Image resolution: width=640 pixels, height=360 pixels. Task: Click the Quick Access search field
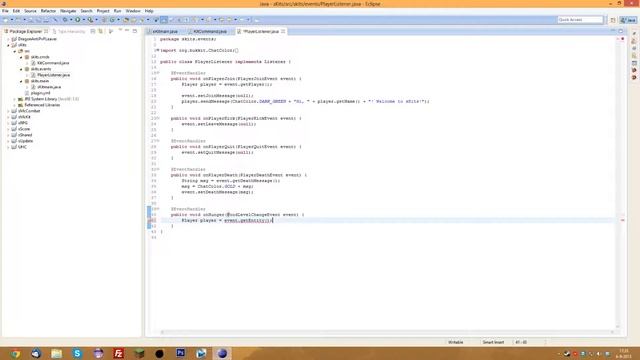click(x=580, y=20)
